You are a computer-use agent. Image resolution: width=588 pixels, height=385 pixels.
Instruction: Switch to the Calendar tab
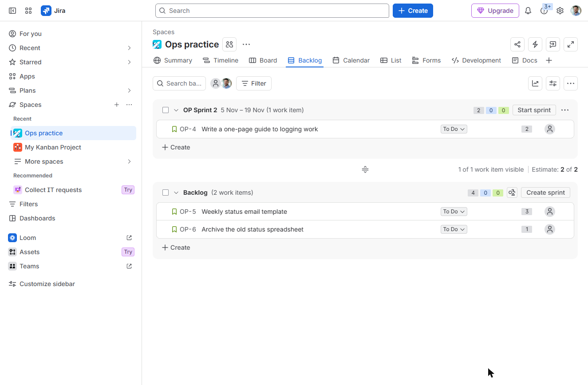(x=351, y=60)
